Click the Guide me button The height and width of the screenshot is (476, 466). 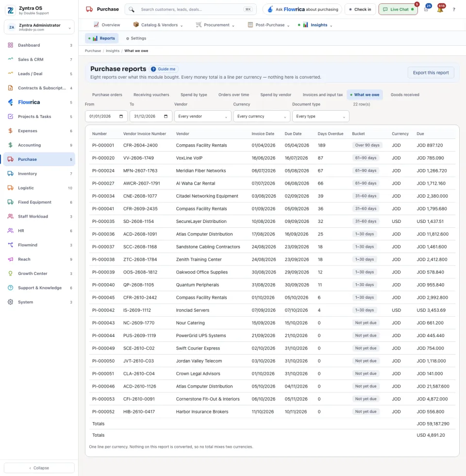pyautogui.click(x=164, y=69)
